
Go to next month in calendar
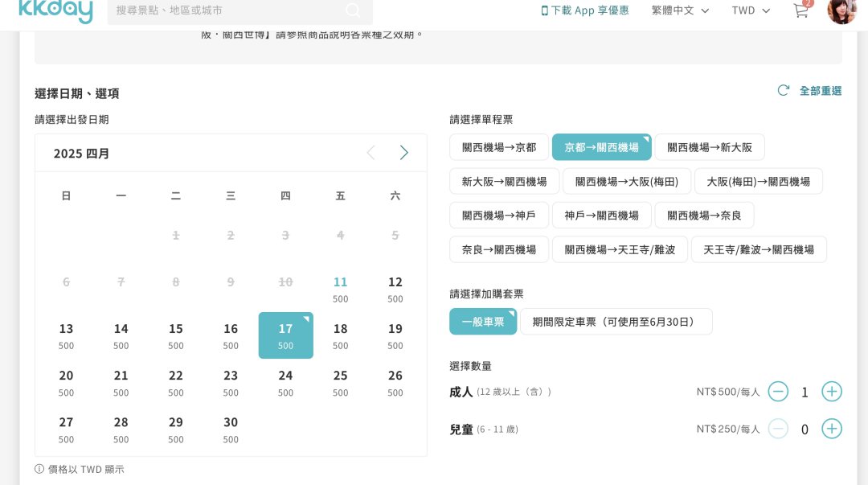point(403,153)
